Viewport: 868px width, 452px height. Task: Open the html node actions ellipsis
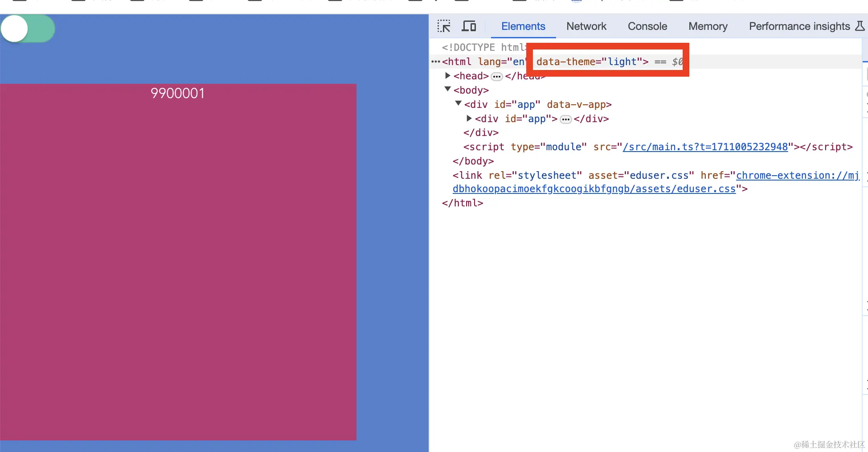click(436, 62)
